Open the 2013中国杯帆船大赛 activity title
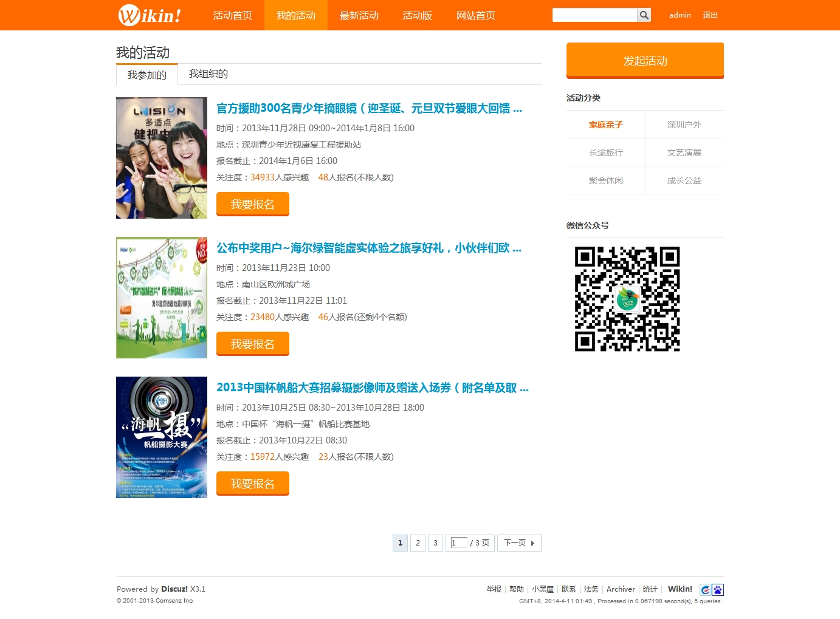Image resolution: width=840 pixels, height=619 pixels. 373,388
